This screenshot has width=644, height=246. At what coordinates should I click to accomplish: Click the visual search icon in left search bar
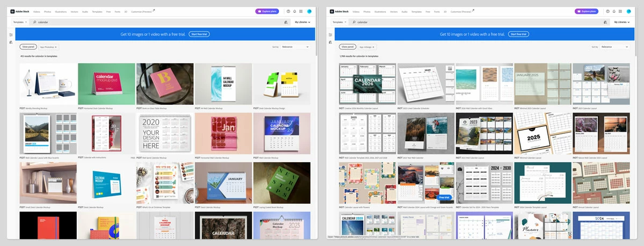point(286,23)
